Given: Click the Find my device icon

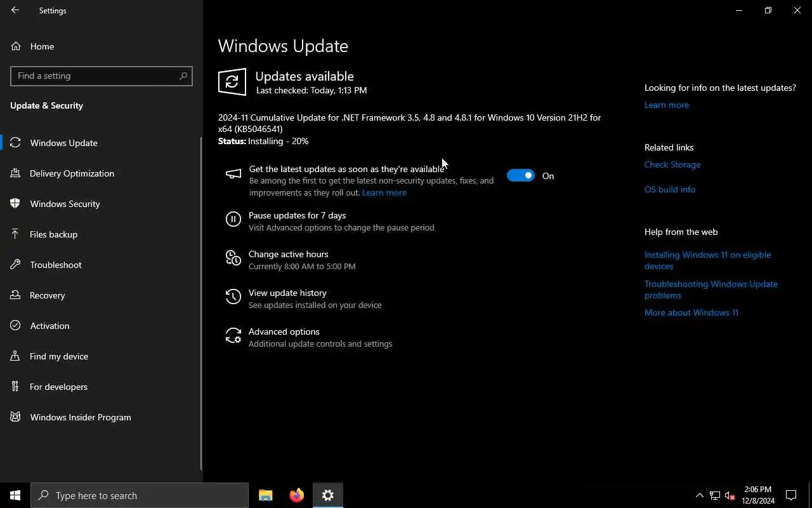Looking at the screenshot, I should coord(16,356).
